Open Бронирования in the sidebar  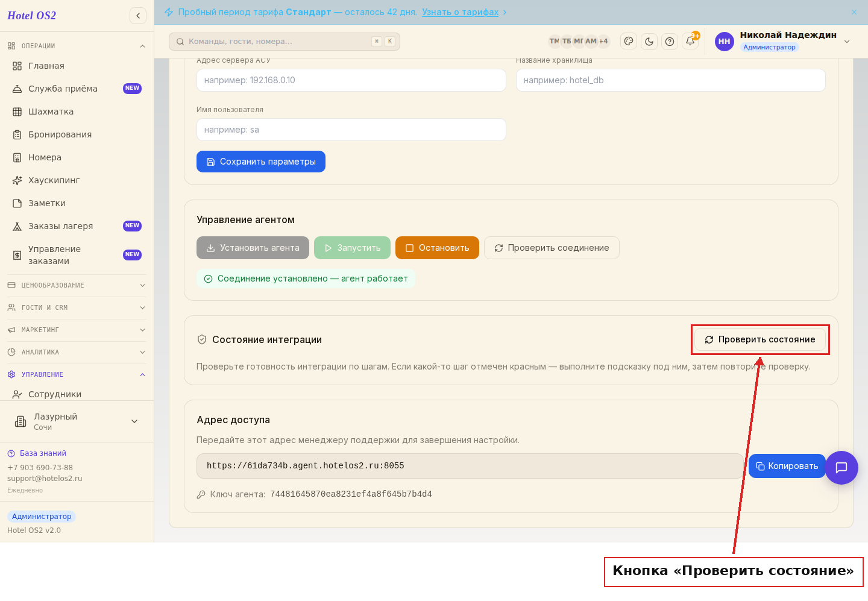coord(77,134)
